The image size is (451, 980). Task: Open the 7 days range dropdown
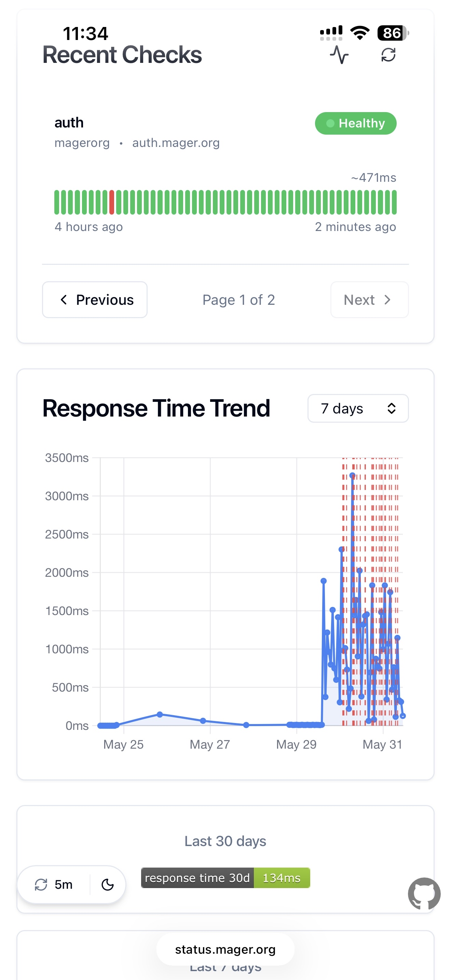pos(358,408)
